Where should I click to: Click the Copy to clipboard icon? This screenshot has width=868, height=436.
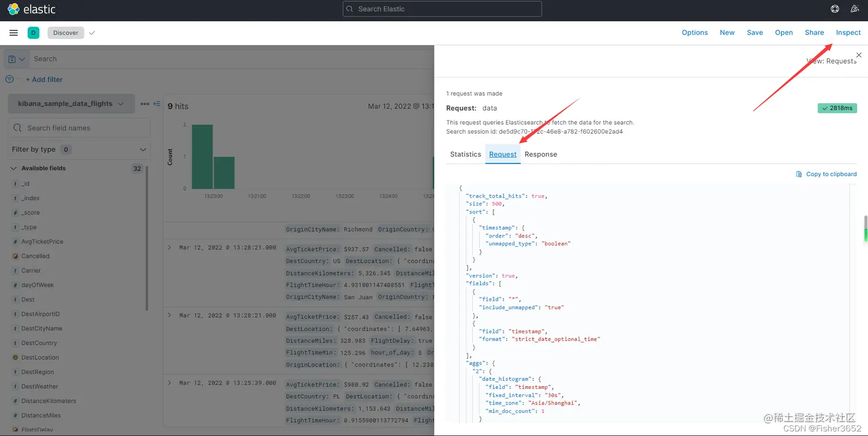(799, 174)
